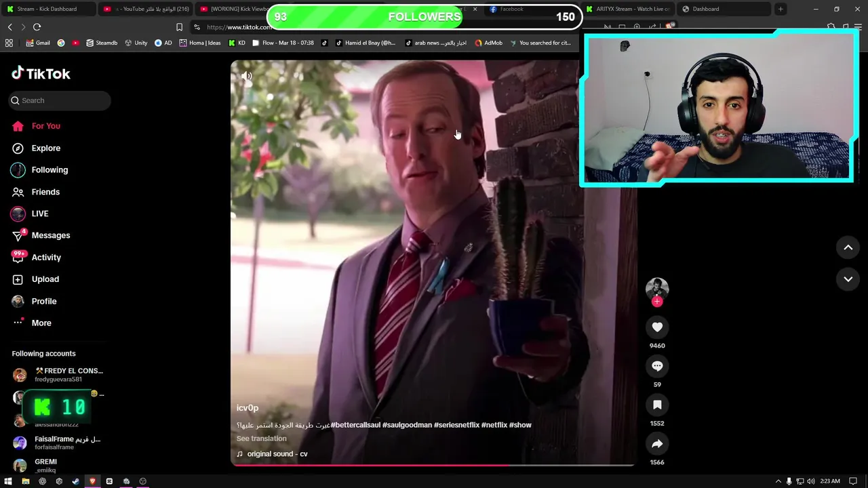Open the Hamid el Bnay bookmark
The image size is (868, 488).
(x=366, y=43)
